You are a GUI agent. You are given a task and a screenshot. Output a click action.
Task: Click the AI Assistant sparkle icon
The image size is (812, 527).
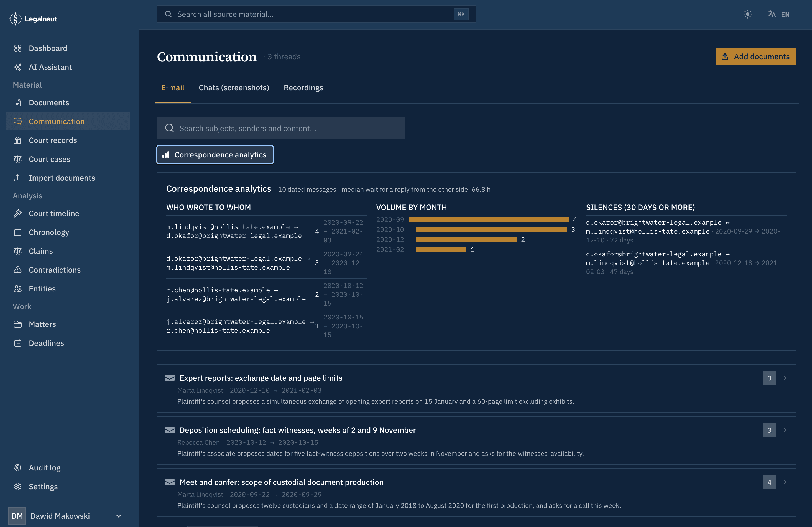(x=18, y=67)
